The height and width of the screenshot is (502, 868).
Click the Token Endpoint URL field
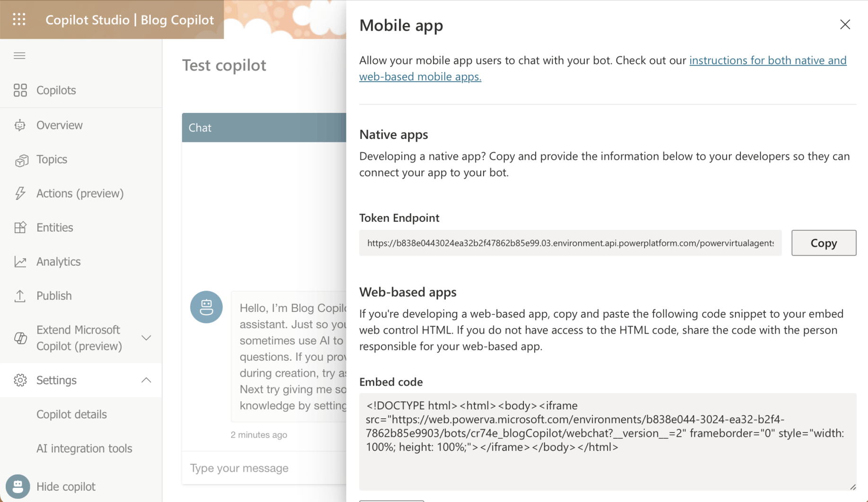click(570, 243)
